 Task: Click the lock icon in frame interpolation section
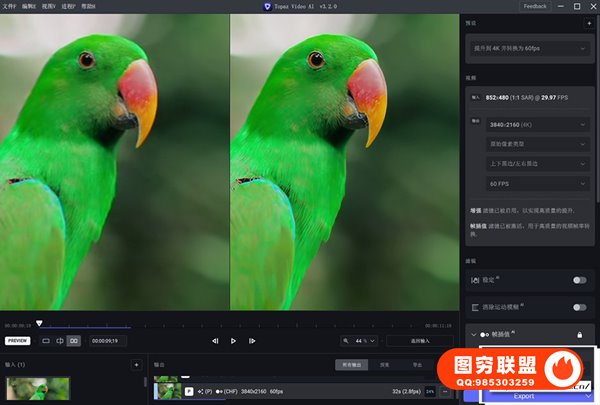(x=579, y=334)
